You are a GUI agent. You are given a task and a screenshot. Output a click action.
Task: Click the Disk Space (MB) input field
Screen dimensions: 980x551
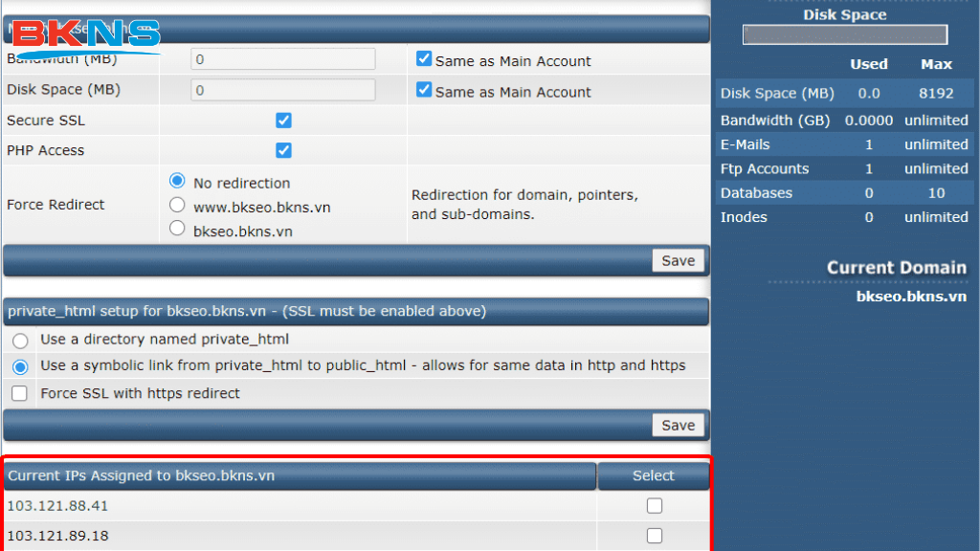(x=283, y=91)
